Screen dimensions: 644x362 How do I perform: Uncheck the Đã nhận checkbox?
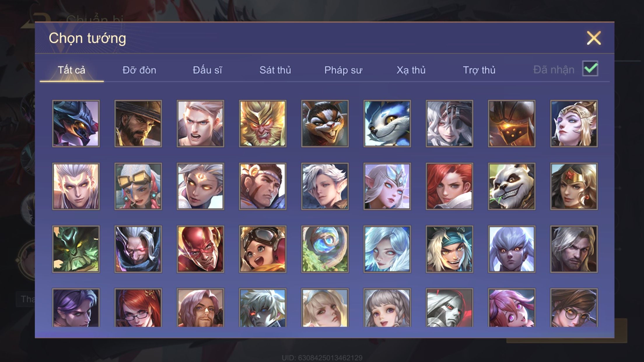click(x=590, y=68)
